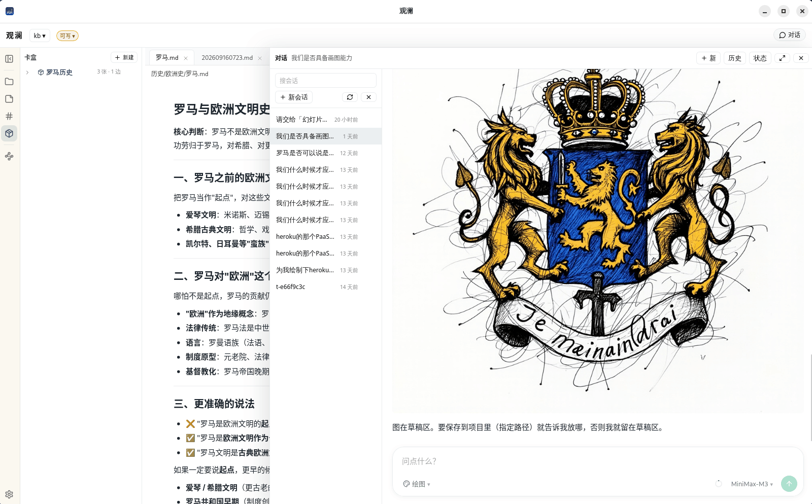Select the card box cube icon

coord(9,133)
